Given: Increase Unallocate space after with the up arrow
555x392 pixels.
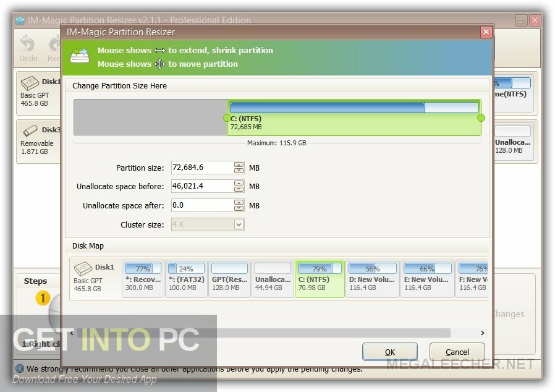Looking at the screenshot, I should pyautogui.click(x=239, y=202).
